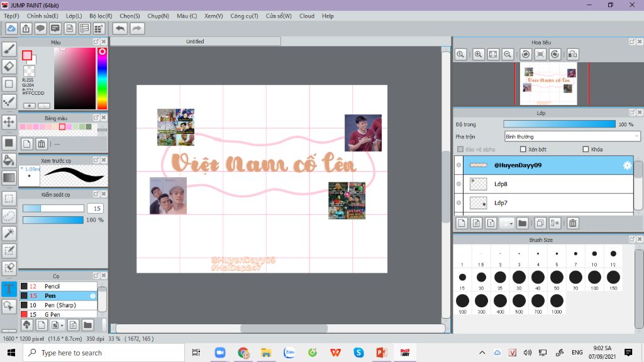Viewport: 644px width, 362px height.
Task: Click the Undo arrow button
Action: click(120, 28)
